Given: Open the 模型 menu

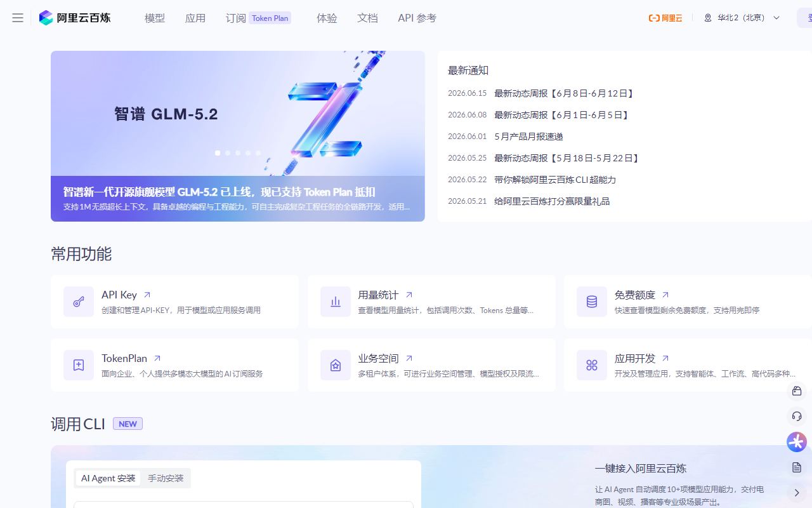Looking at the screenshot, I should (155, 18).
